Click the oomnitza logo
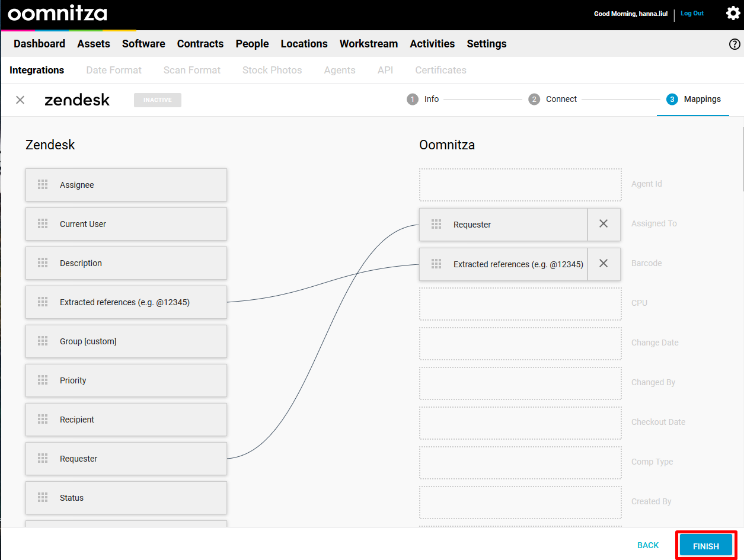Viewport: 744px width, 560px height. (x=57, y=13)
